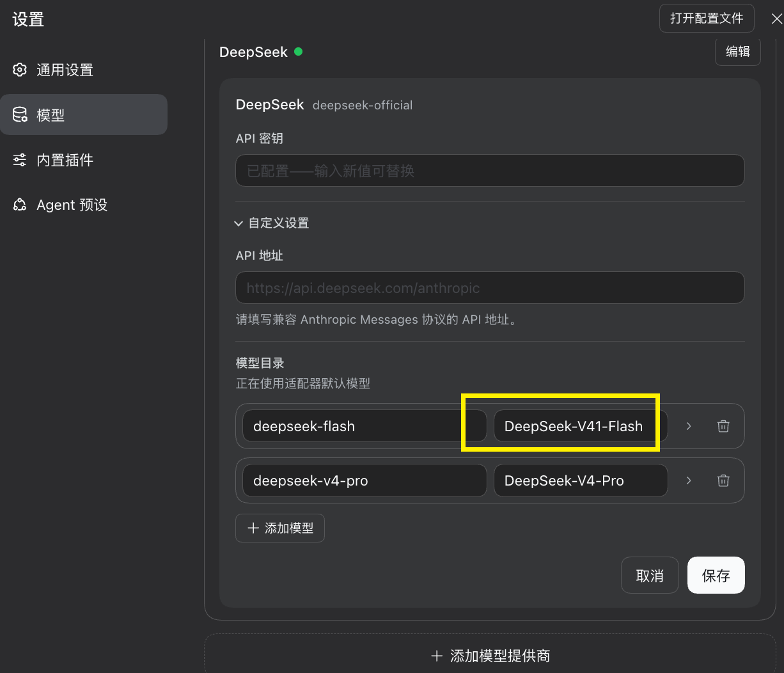The width and height of the screenshot is (784, 673).
Task: Edit the DeepSeek-V41-Flash display name field
Action: point(581,426)
